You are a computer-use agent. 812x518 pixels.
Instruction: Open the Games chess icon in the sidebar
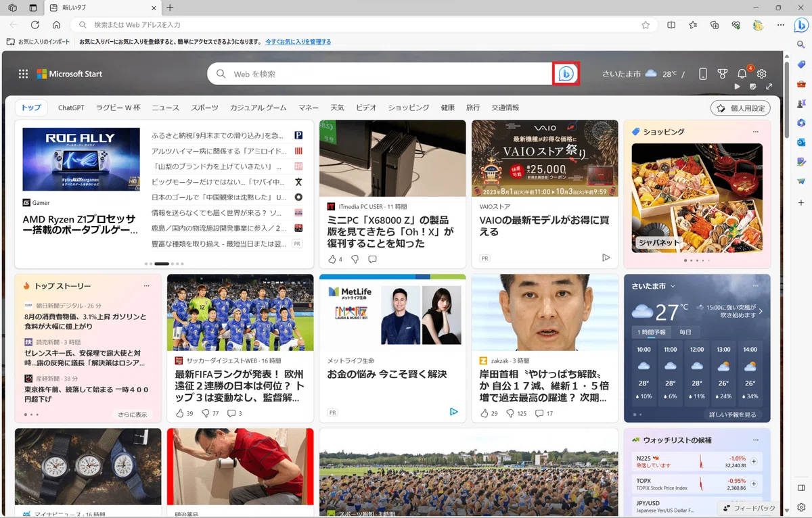(x=801, y=103)
